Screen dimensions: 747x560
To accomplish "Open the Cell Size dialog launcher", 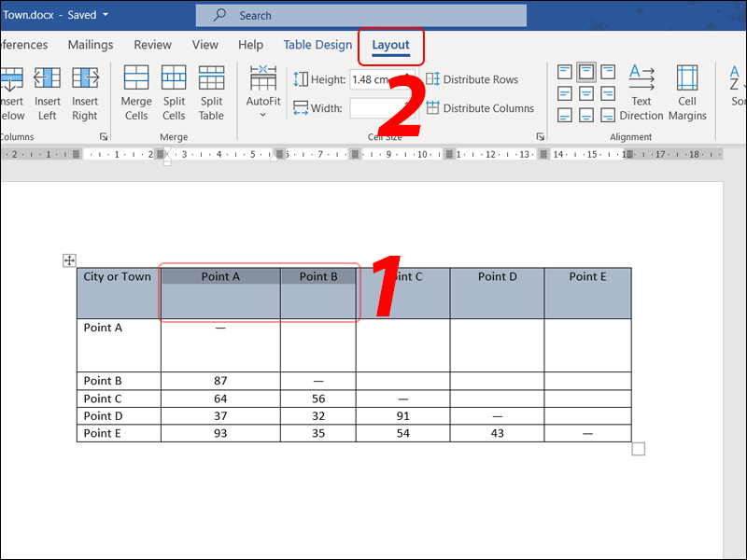I will (x=540, y=135).
